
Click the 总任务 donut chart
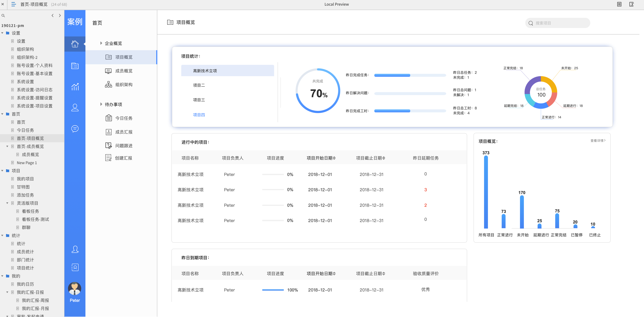coord(541,92)
